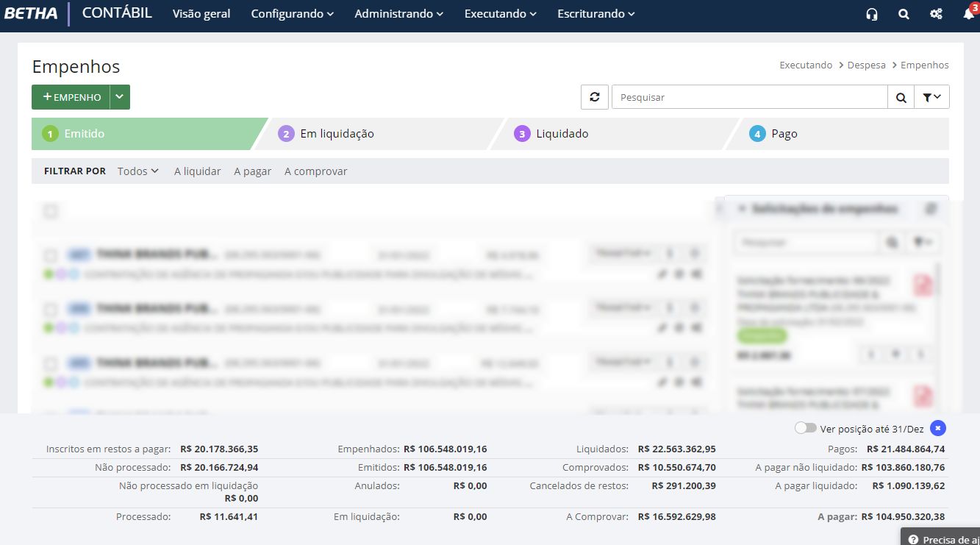Switch to the Em liquidação step
This screenshot has height=545, width=980.
[379, 134]
